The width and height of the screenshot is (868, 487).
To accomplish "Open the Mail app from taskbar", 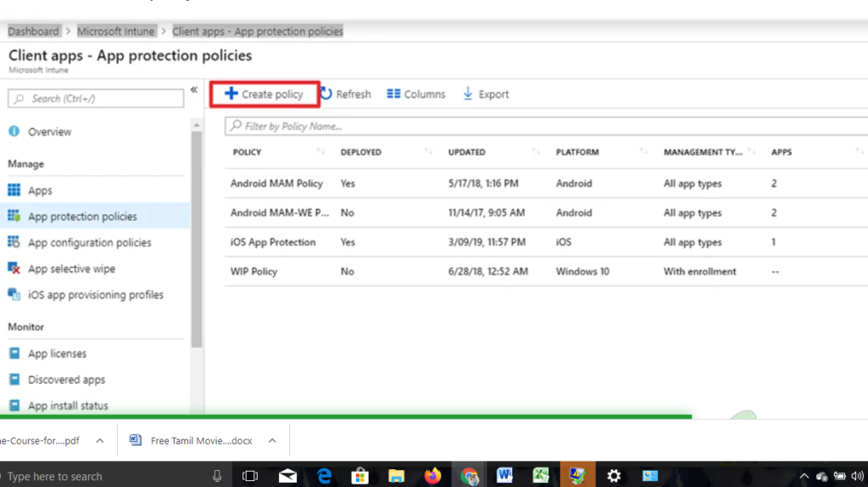I will [287, 476].
